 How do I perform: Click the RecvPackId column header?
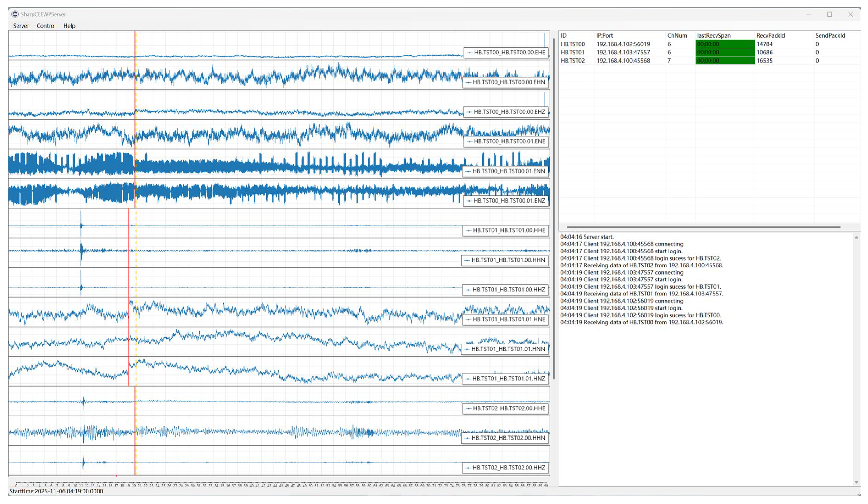(771, 36)
